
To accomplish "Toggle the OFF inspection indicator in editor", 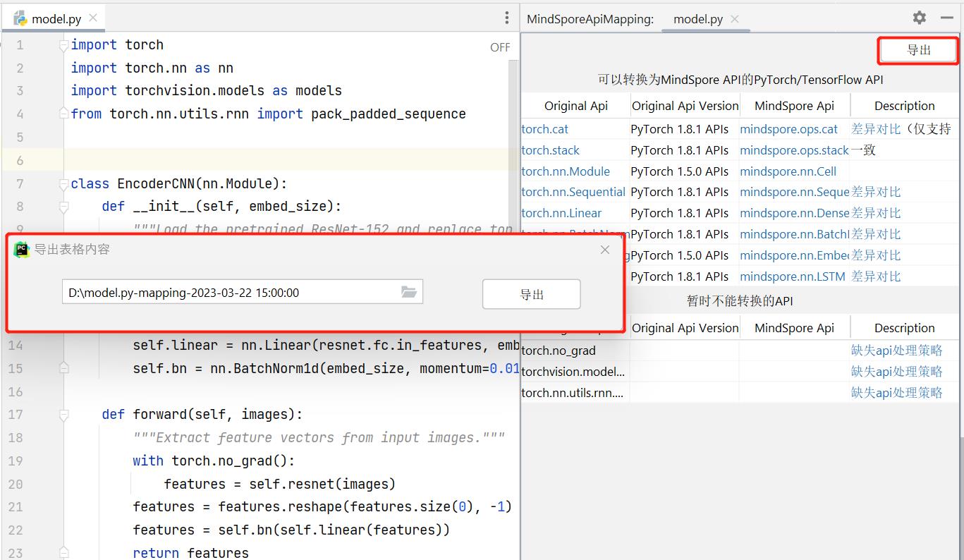I will click(x=500, y=47).
